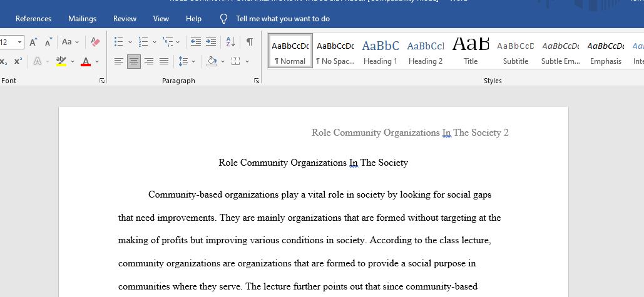Image resolution: width=644 pixels, height=297 pixels.
Task: Apply the No Spacing style
Action: [335, 51]
